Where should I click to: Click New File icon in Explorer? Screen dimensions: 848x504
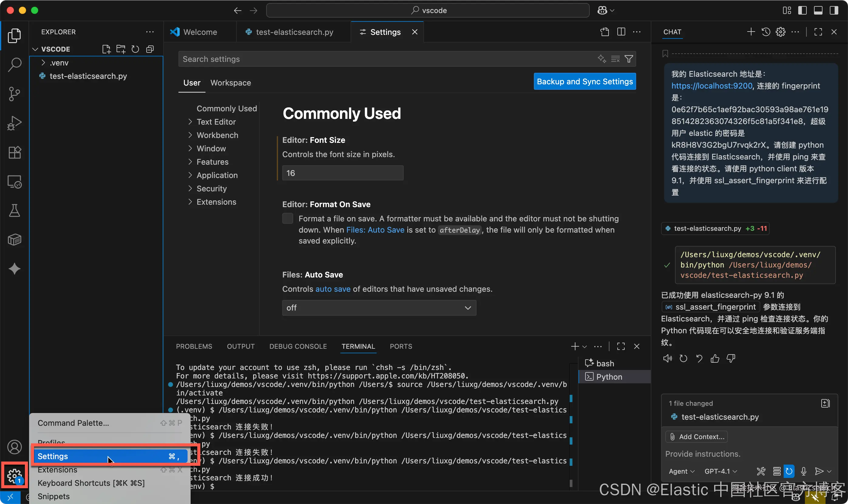[107, 49]
